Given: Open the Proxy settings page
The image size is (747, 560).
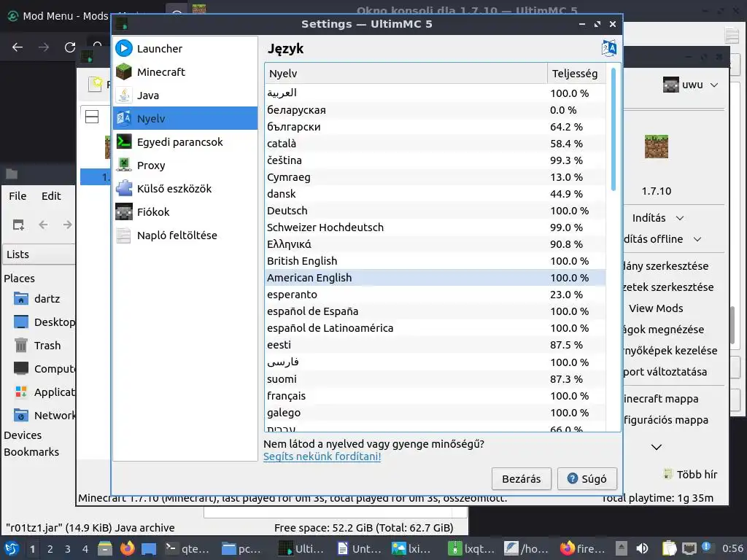Looking at the screenshot, I should coord(185,166).
